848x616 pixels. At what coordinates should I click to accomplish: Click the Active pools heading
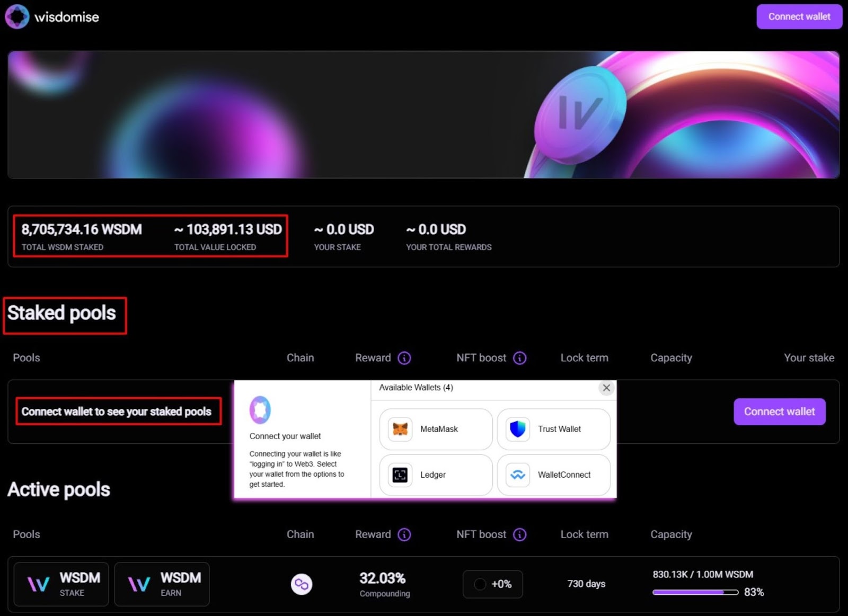point(59,489)
